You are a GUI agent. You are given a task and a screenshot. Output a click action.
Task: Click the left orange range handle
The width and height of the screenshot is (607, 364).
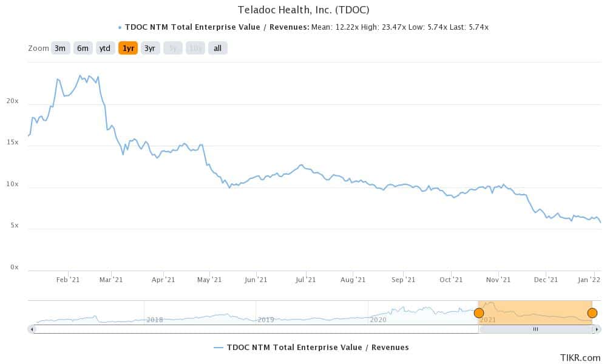[479, 312]
